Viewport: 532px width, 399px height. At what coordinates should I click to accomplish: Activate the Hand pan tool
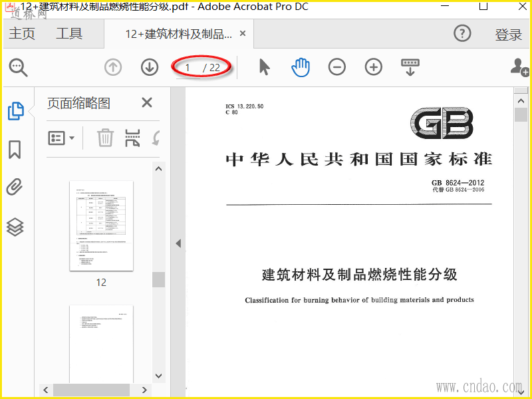[301, 67]
